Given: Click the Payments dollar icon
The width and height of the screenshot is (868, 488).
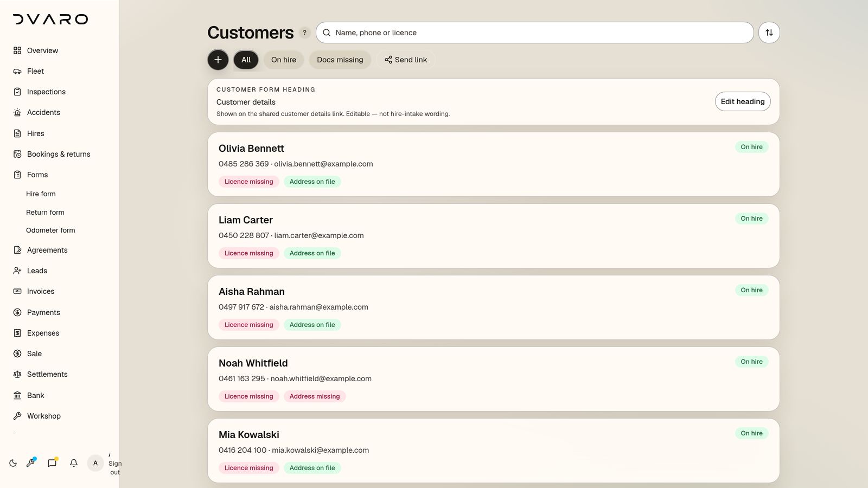Looking at the screenshot, I should pos(17,312).
